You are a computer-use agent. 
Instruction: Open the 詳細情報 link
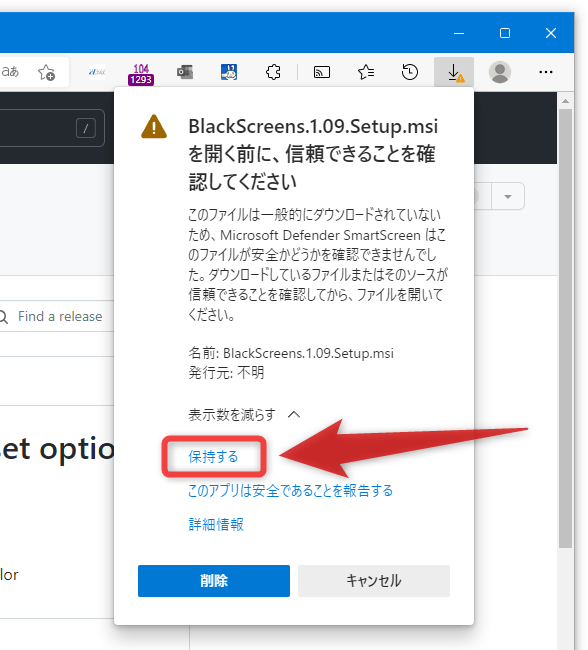point(216,524)
